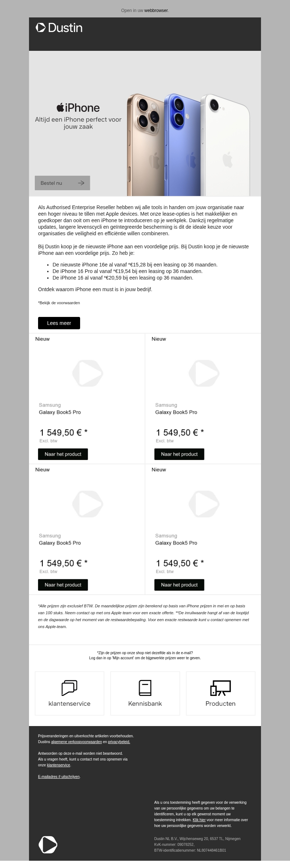Click bottom-left Naar het product button
Viewport: 290px width, 868px height.
(x=63, y=585)
